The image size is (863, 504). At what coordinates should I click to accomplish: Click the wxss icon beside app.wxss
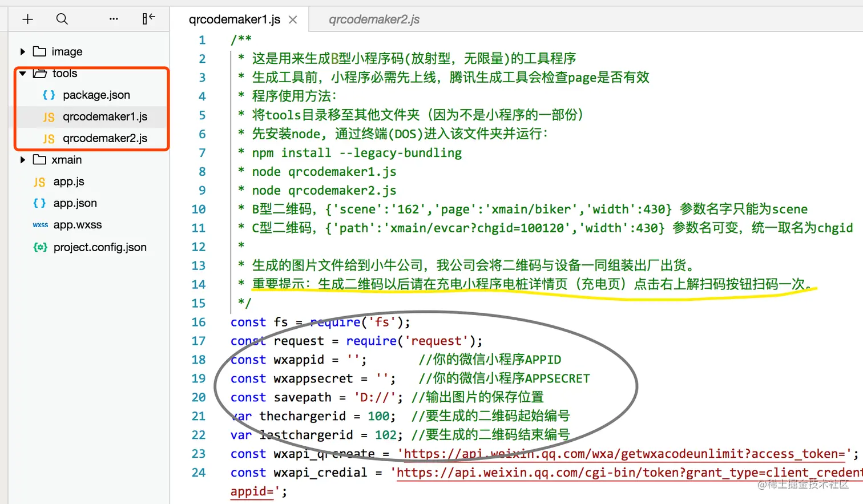pos(41,225)
